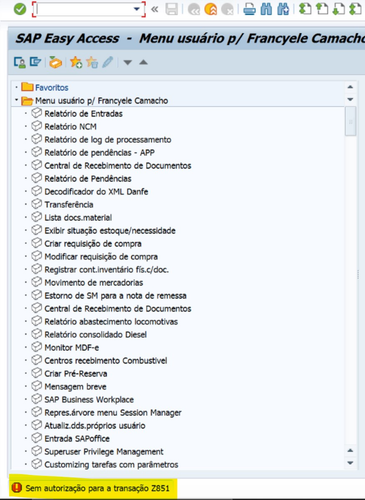Click the Change Favorites pencil icon
This screenshot has width=365, height=500.
click(x=108, y=62)
